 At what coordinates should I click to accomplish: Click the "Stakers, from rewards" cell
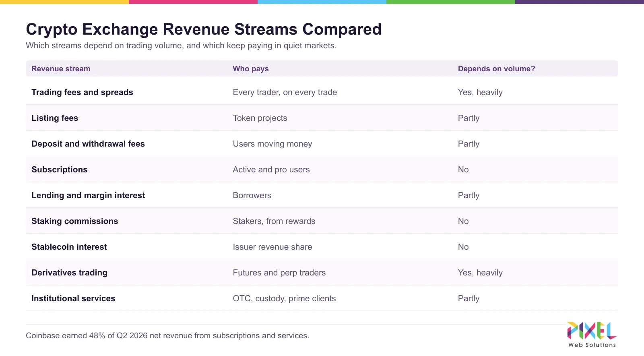click(x=274, y=221)
